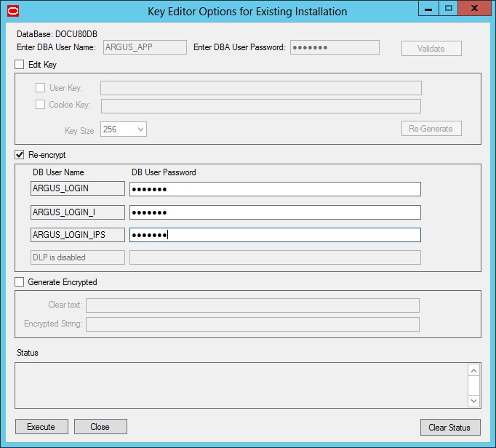The width and height of the screenshot is (496, 448).
Task: Click the ARGUS_LOGIN_IPS user name field
Action: (78, 235)
